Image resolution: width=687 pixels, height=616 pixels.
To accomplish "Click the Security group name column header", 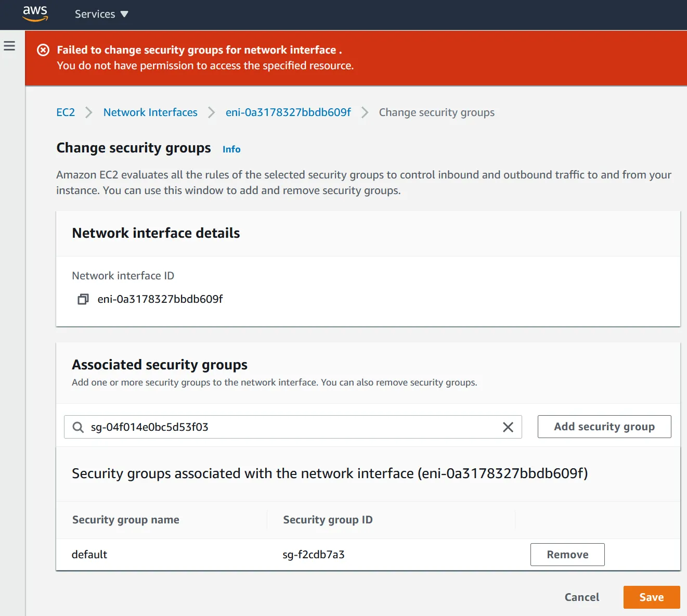I will pyautogui.click(x=126, y=520).
